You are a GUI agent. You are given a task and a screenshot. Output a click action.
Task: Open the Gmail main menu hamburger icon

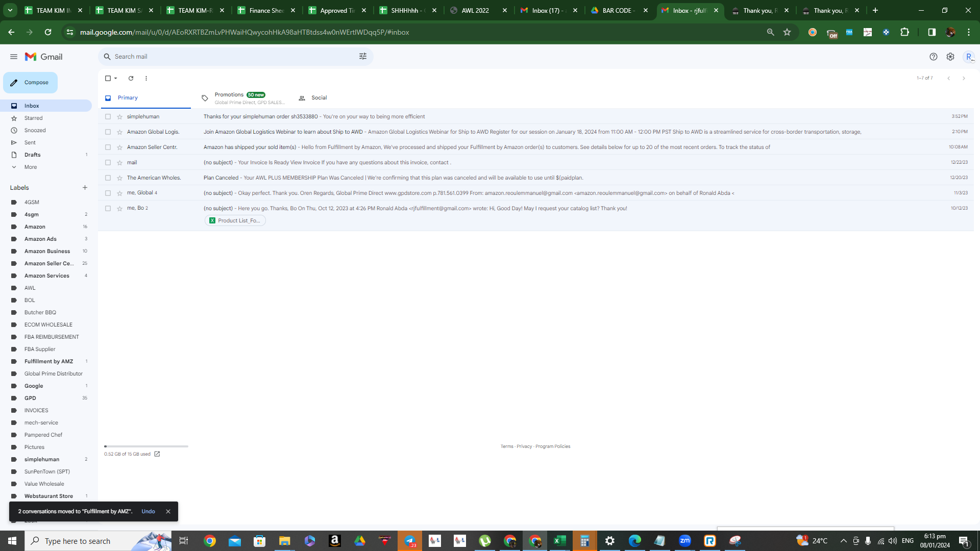click(x=14, y=57)
